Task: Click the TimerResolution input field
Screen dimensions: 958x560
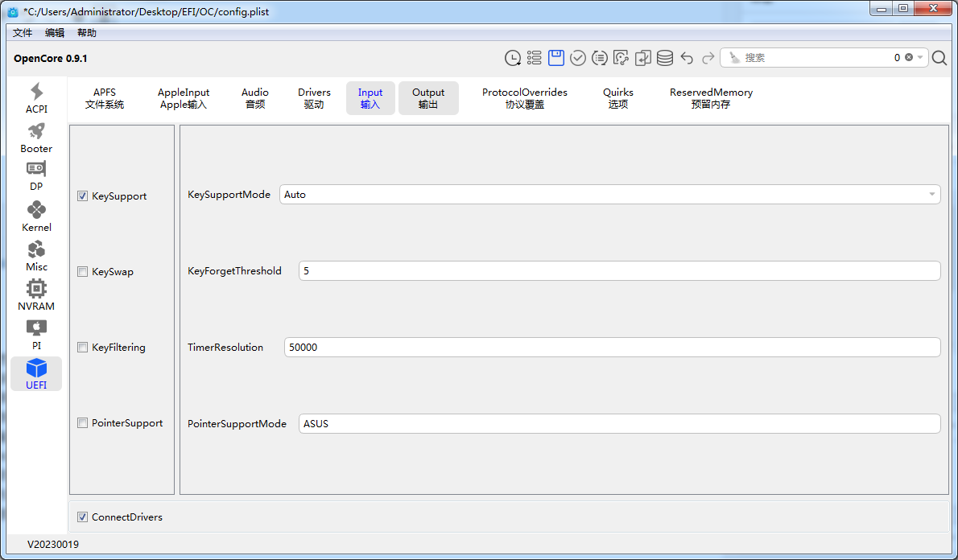Action: coord(612,348)
